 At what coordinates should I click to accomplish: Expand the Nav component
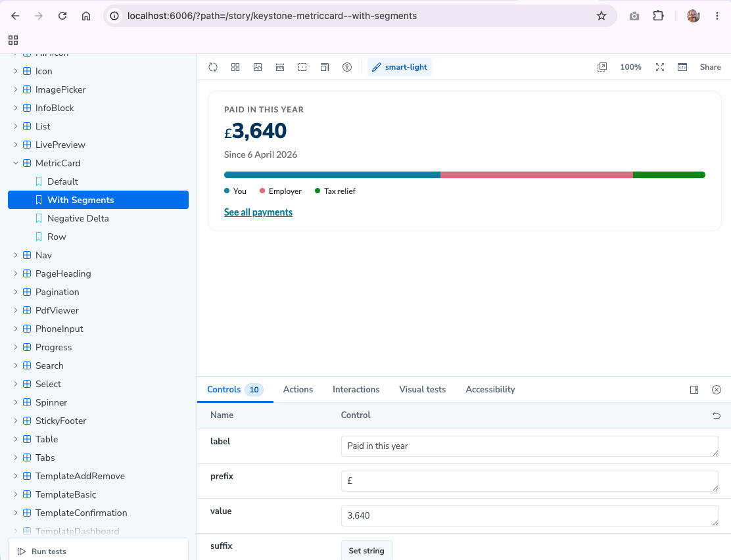pos(15,255)
